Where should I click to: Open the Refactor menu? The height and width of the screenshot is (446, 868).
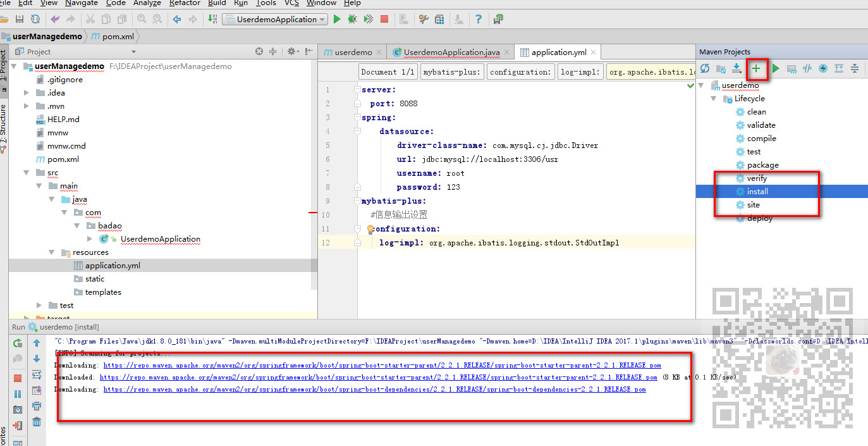pos(185,3)
